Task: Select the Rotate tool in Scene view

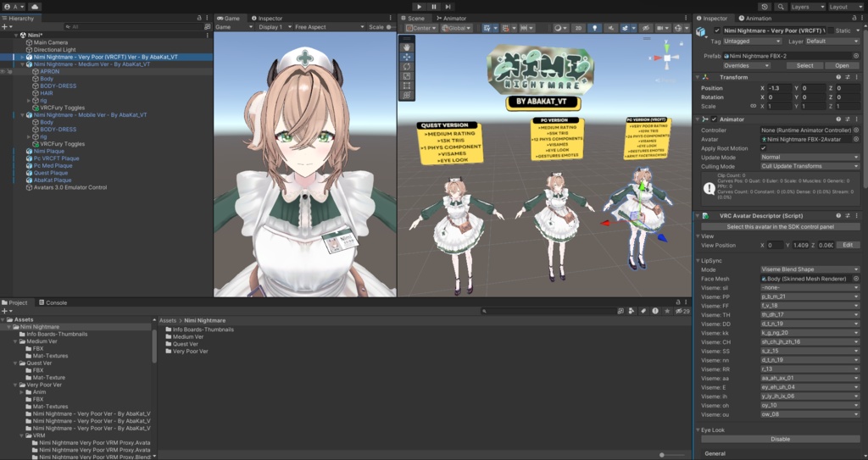Action: pyautogui.click(x=407, y=66)
